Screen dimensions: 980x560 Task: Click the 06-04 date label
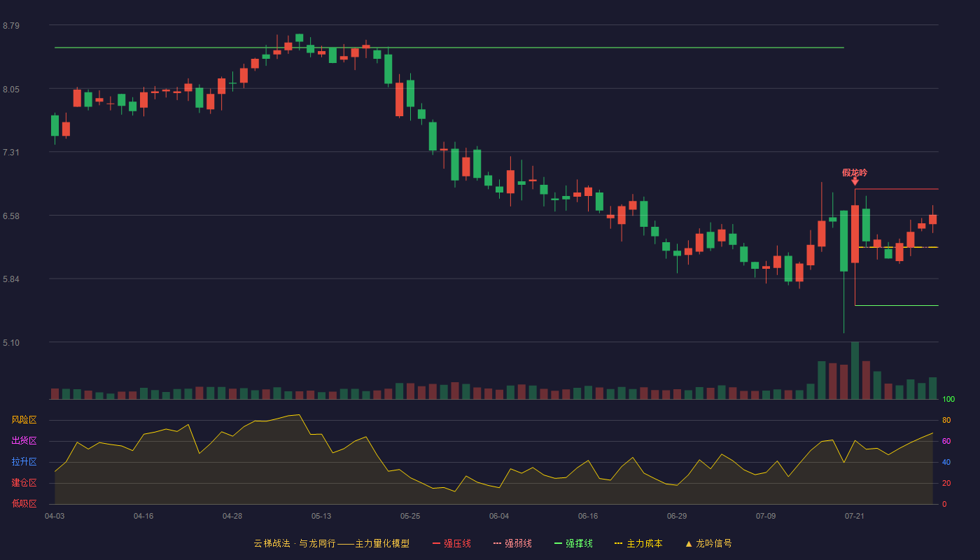tap(499, 516)
